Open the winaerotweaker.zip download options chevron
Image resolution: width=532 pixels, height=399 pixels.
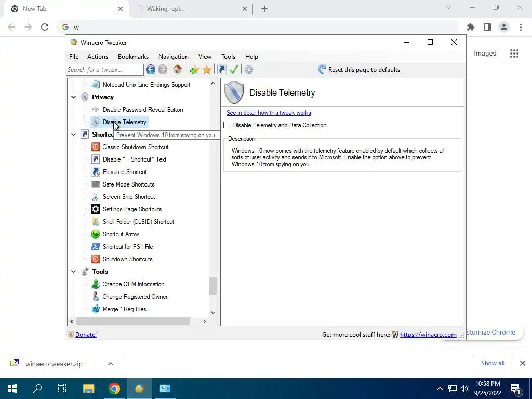click(x=110, y=364)
